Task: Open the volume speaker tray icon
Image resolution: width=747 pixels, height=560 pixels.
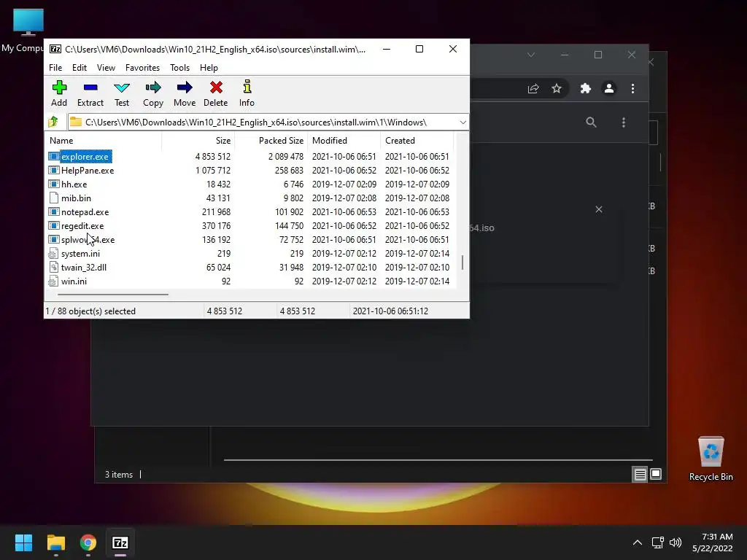Action: coord(675,542)
